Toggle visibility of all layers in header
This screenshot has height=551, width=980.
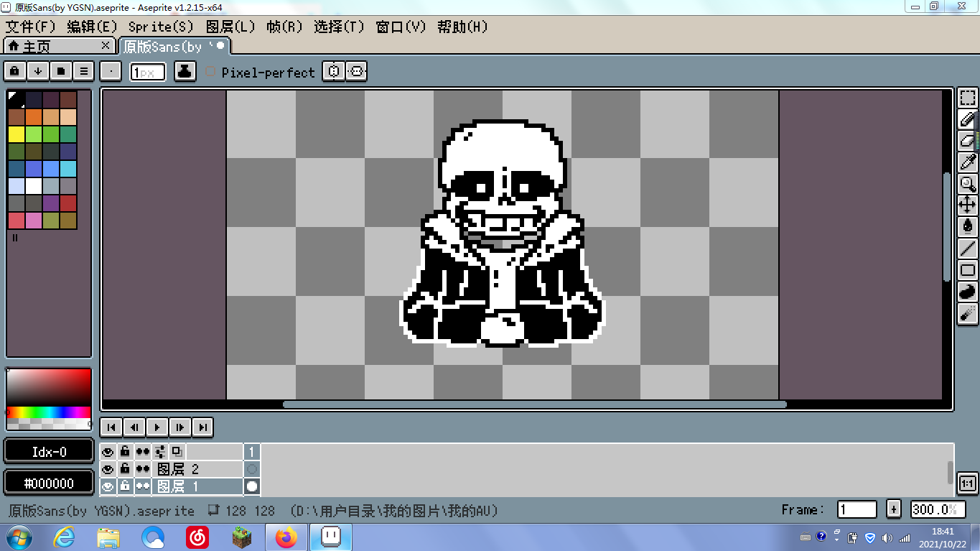click(x=108, y=452)
